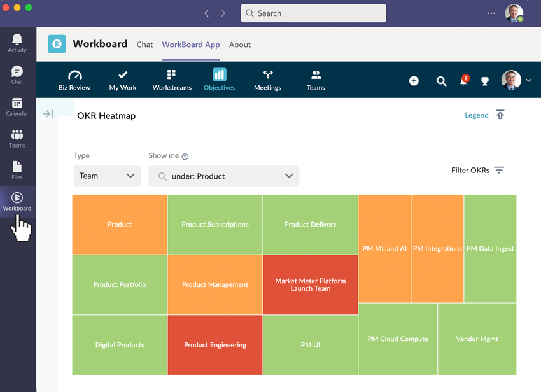541x392 pixels.
Task: Click the OKR Heatmap heading
Action: [106, 116]
